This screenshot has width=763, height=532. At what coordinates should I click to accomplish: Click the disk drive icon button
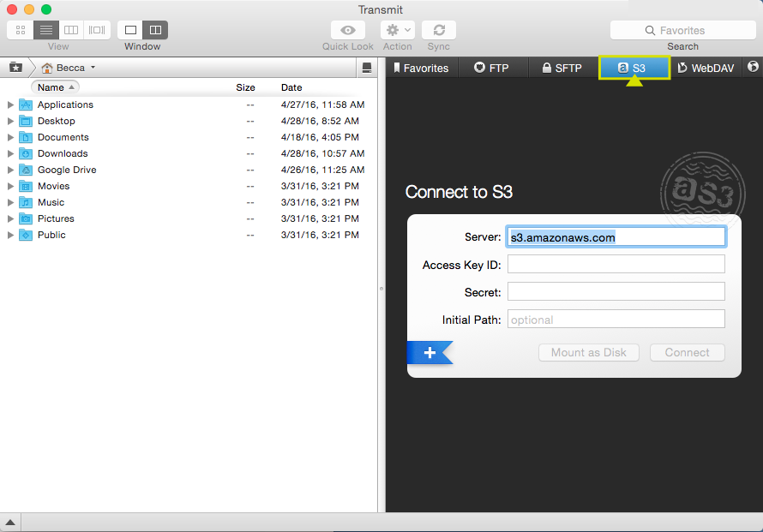coord(367,68)
